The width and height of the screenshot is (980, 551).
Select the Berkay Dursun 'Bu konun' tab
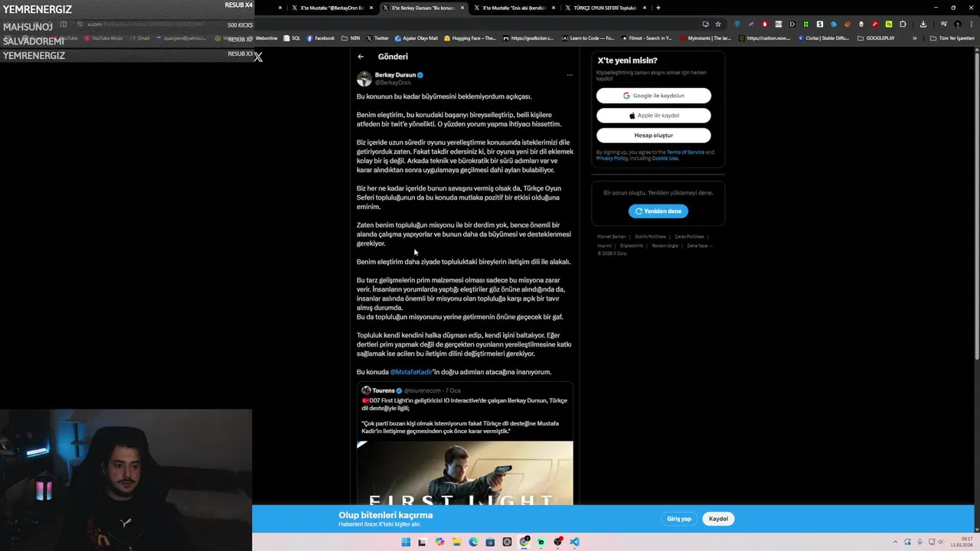[x=423, y=8]
